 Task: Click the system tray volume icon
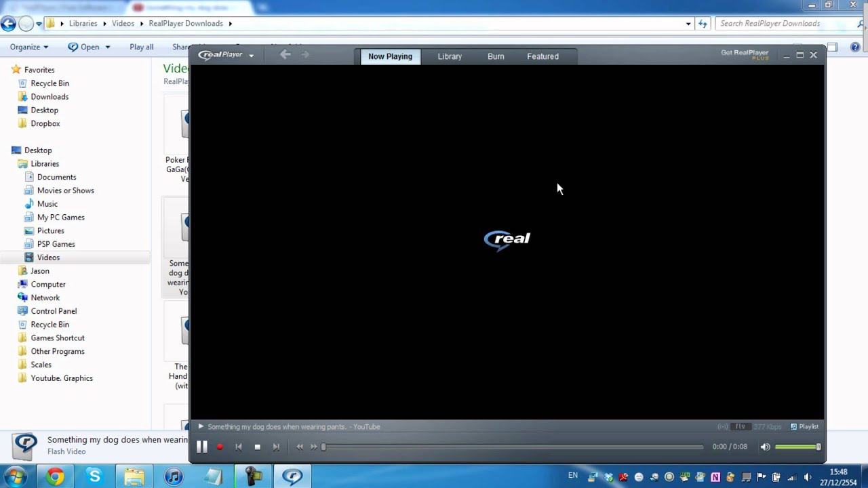pyautogui.click(x=807, y=477)
